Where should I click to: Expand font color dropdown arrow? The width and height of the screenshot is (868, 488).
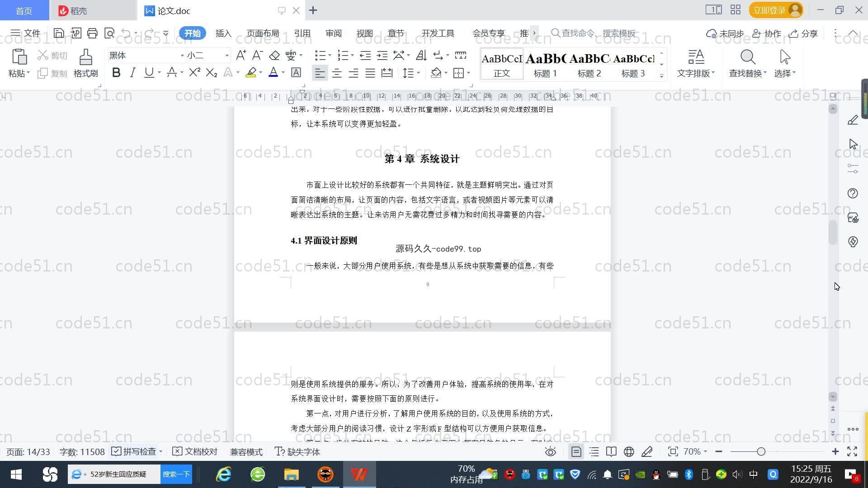(x=283, y=73)
